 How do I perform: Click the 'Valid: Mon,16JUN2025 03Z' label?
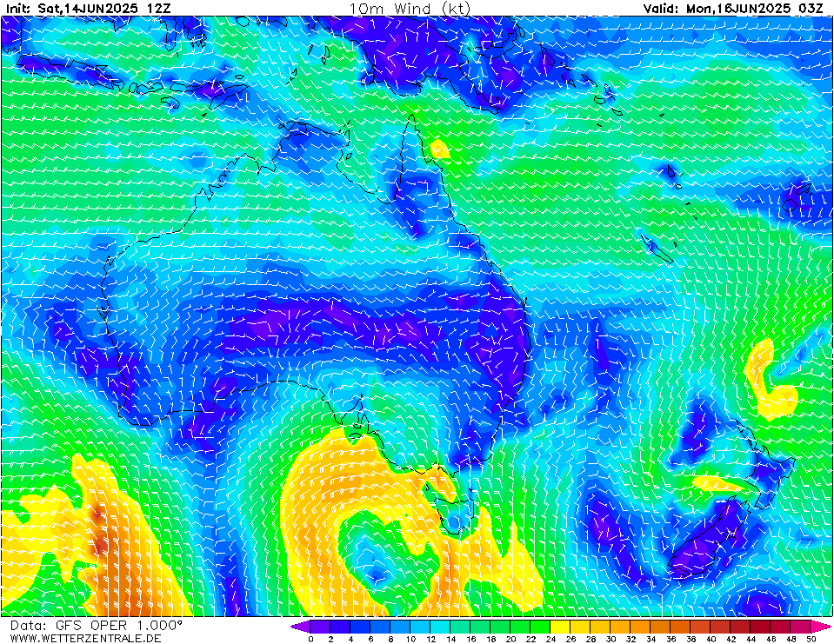pyautogui.click(x=734, y=9)
